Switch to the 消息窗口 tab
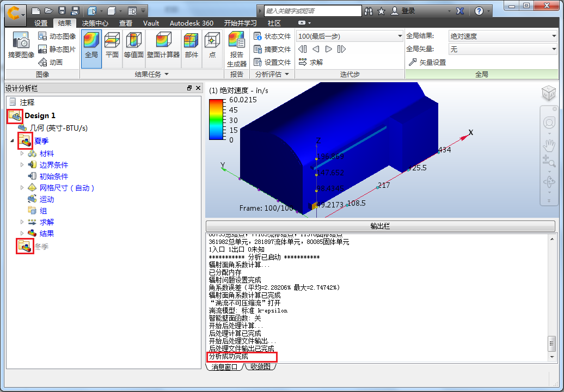The width and height of the screenshot is (564, 392). pyautogui.click(x=225, y=367)
